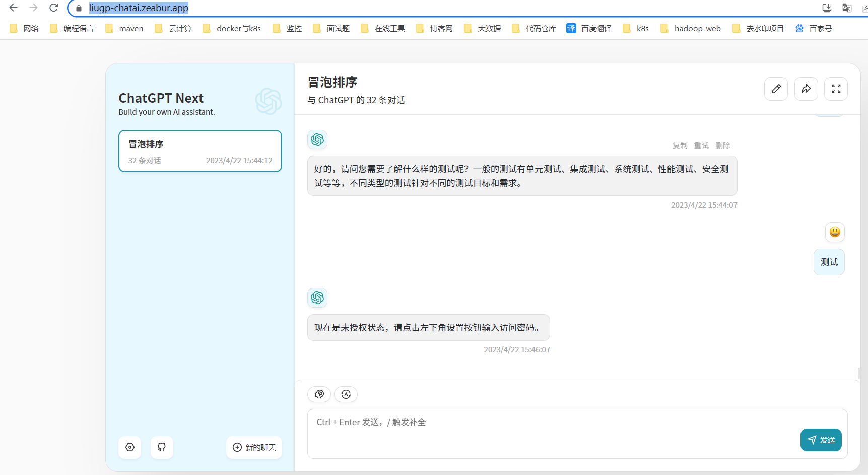Viewport: 868px width, 475px height.
Task: Open the 大数据 bookmark folder
Action: click(x=483, y=28)
